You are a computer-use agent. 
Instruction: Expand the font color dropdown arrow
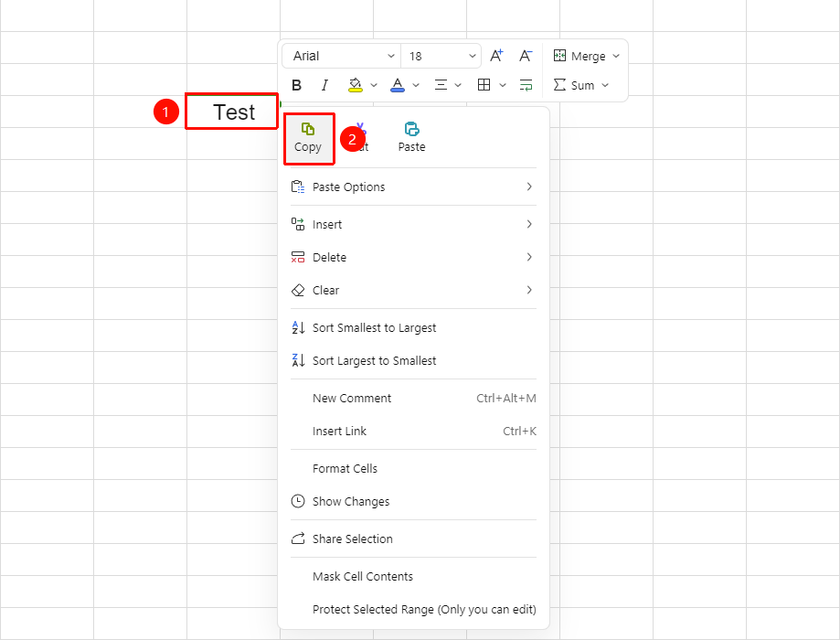[x=416, y=85]
